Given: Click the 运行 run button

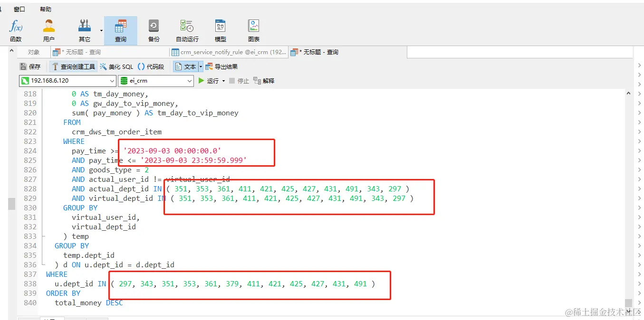Looking at the screenshot, I should click(x=208, y=81).
